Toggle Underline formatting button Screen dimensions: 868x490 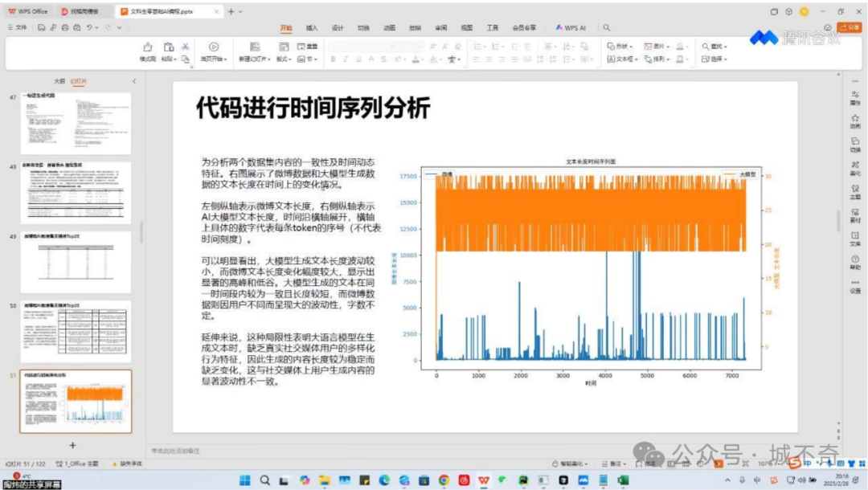[358, 59]
